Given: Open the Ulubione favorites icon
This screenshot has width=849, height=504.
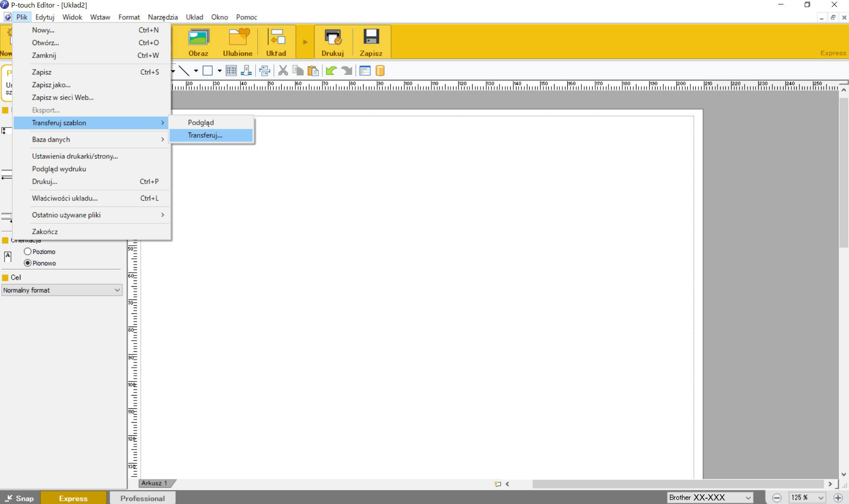Looking at the screenshot, I should tap(238, 42).
